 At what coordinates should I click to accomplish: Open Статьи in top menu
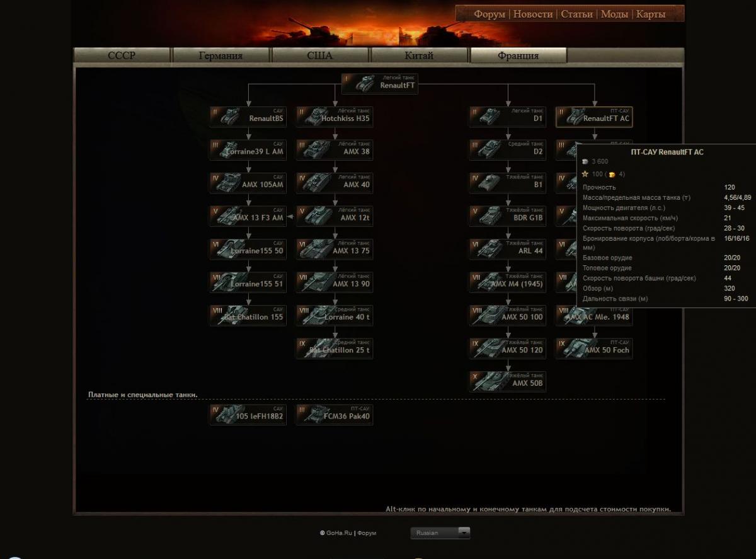pos(576,14)
